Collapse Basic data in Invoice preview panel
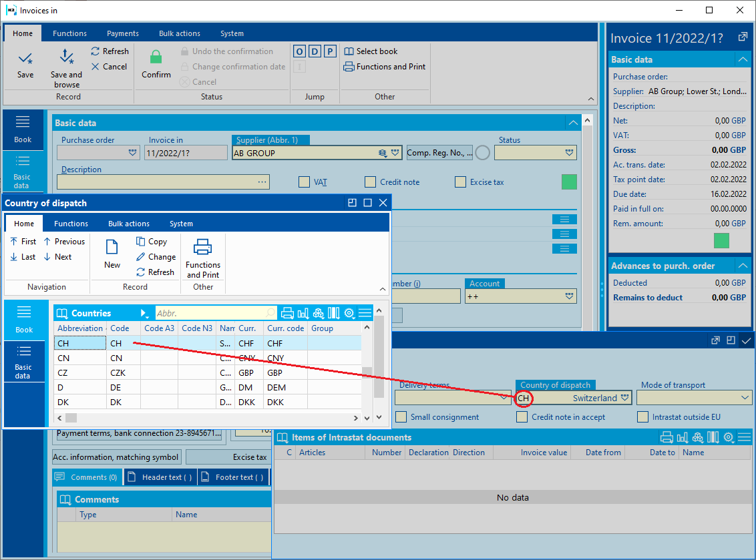This screenshot has height=560, width=756. click(743, 59)
